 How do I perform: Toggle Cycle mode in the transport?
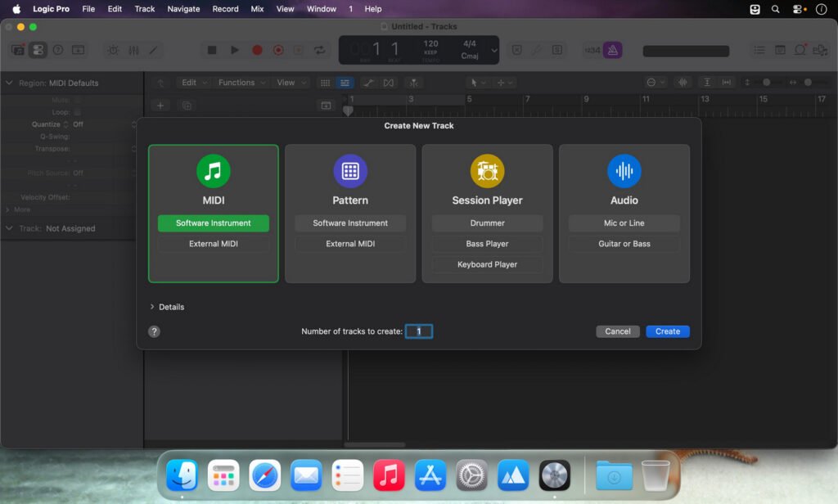pyautogui.click(x=320, y=50)
